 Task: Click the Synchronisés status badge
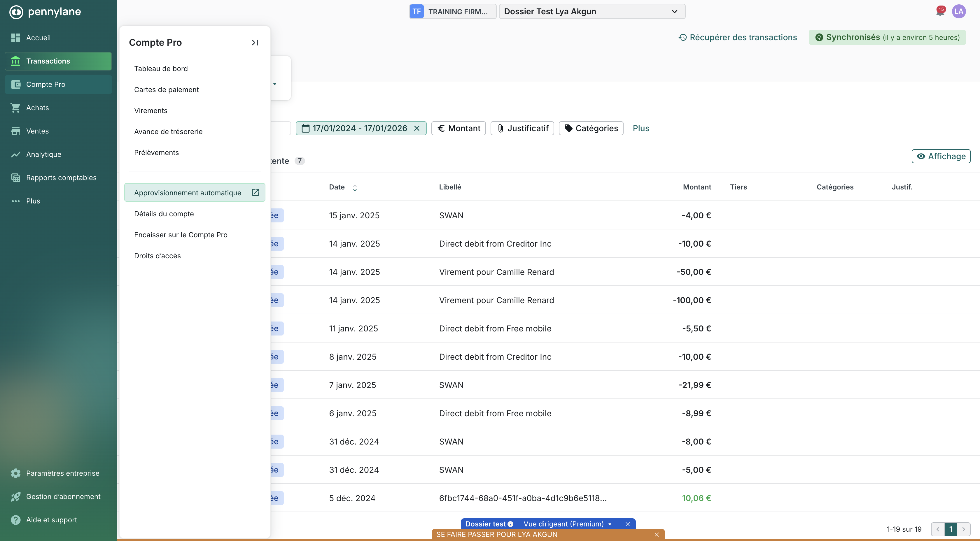(x=887, y=37)
